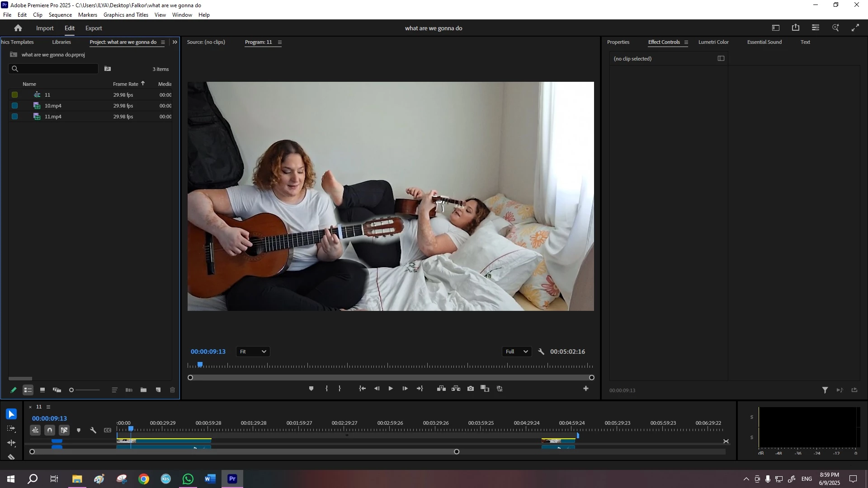Image resolution: width=868 pixels, height=488 pixels.
Task: Open the Export workspace
Action: (94, 28)
